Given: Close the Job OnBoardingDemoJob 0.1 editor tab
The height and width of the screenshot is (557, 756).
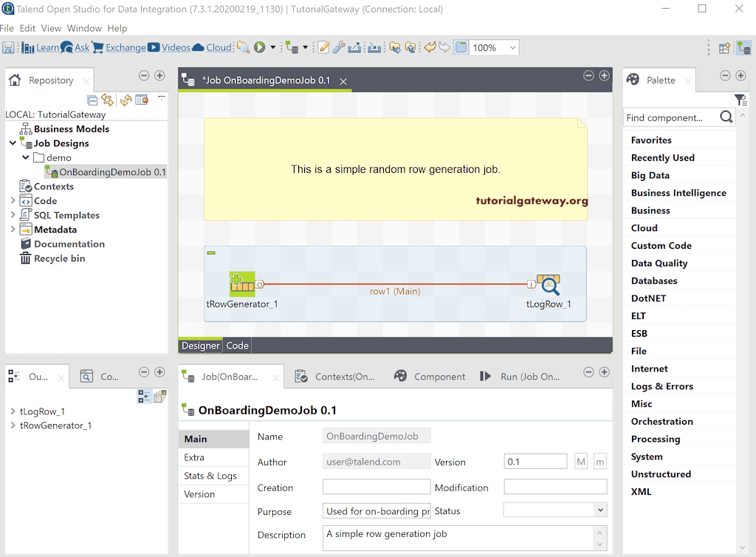Looking at the screenshot, I should coord(343,81).
